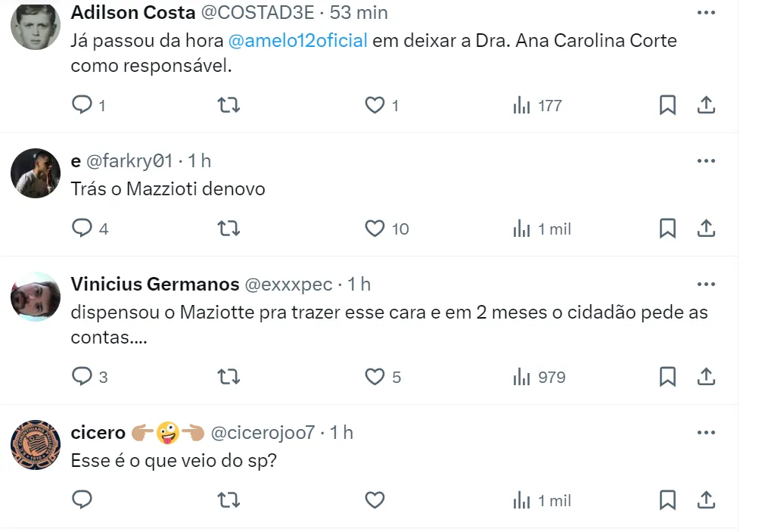Open cicero's Corinthians avatar thumbnail
Viewport: 768px width, 532px height.
[36, 445]
